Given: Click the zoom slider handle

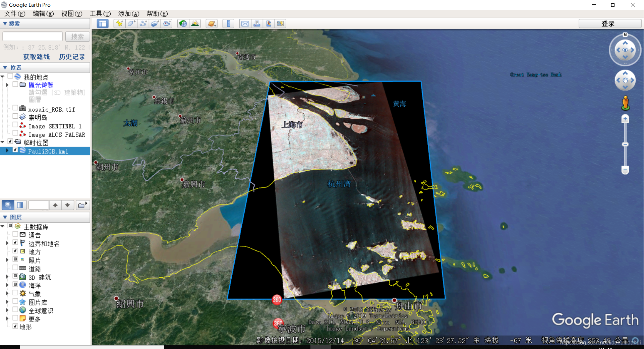Looking at the screenshot, I should click(625, 144).
